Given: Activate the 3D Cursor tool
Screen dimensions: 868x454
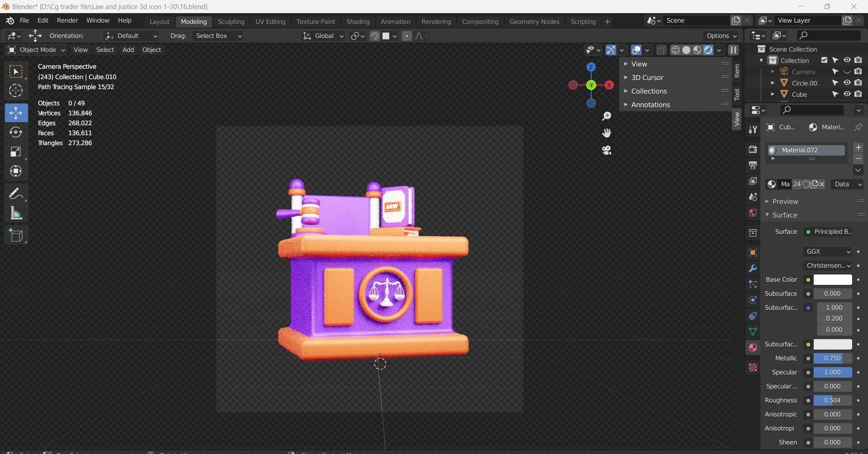Looking at the screenshot, I should (x=16, y=91).
